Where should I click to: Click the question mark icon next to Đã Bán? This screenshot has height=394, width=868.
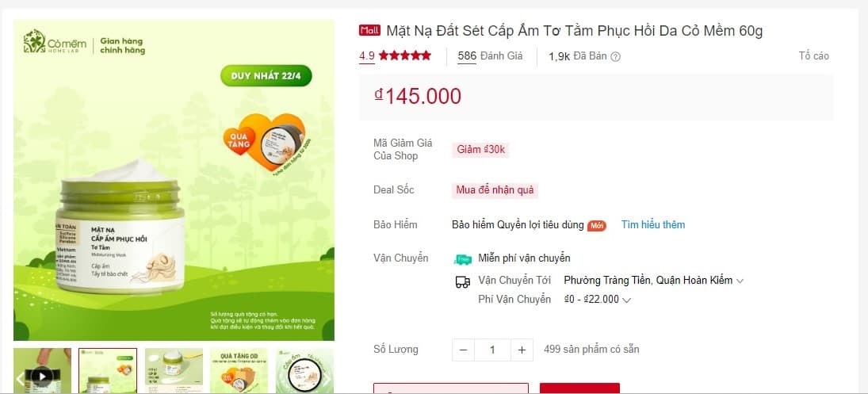[615, 56]
